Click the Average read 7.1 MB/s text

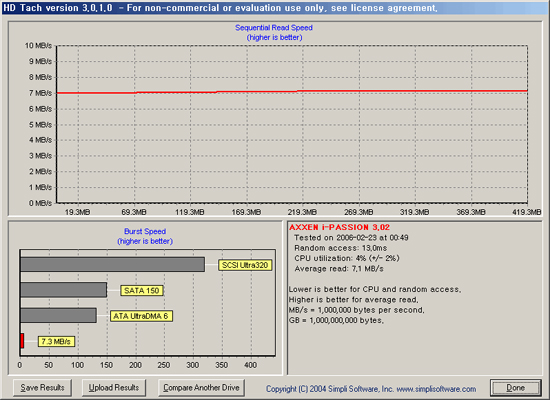(x=339, y=269)
